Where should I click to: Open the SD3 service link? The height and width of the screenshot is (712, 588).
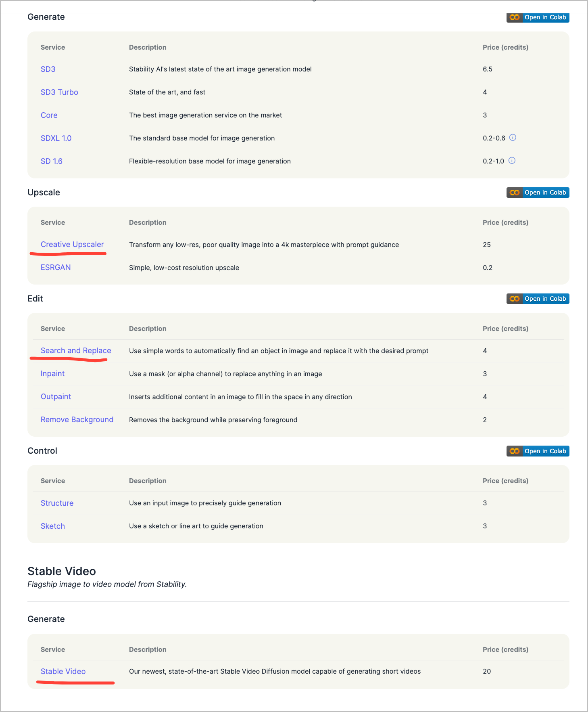click(48, 69)
